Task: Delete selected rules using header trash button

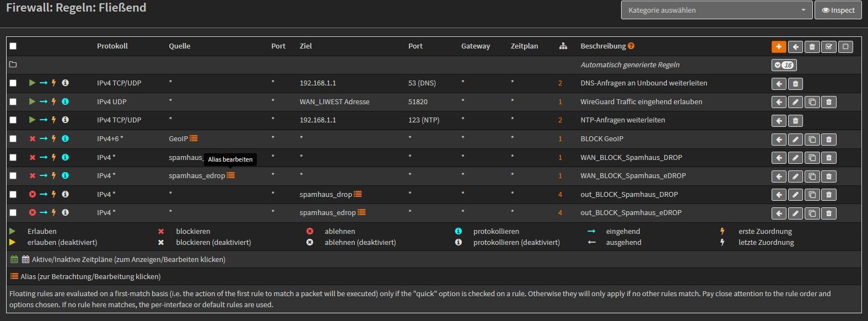Action: [x=812, y=47]
